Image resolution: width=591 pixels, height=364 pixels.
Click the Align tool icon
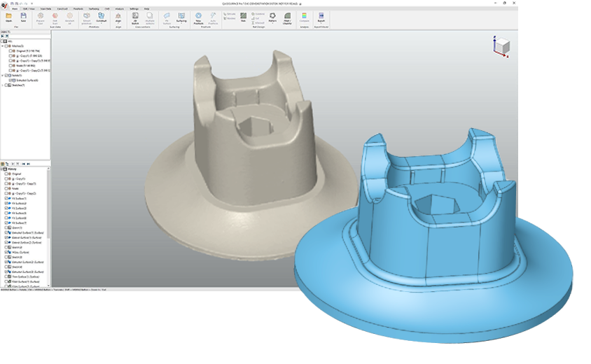[118, 16]
